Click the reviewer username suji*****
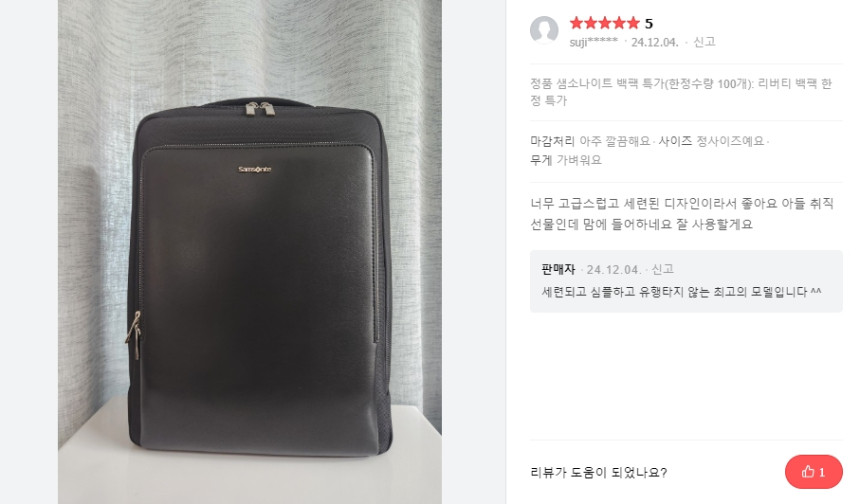 click(593, 42)
